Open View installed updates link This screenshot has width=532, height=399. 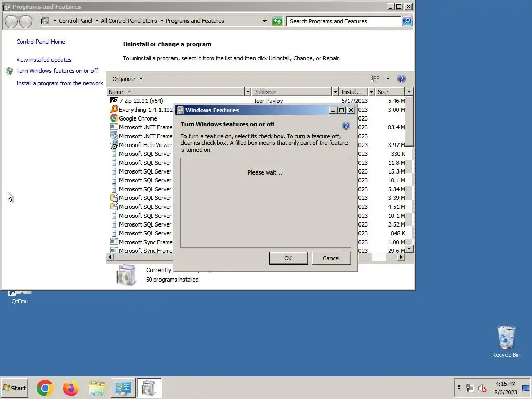(x=44, y=60)
